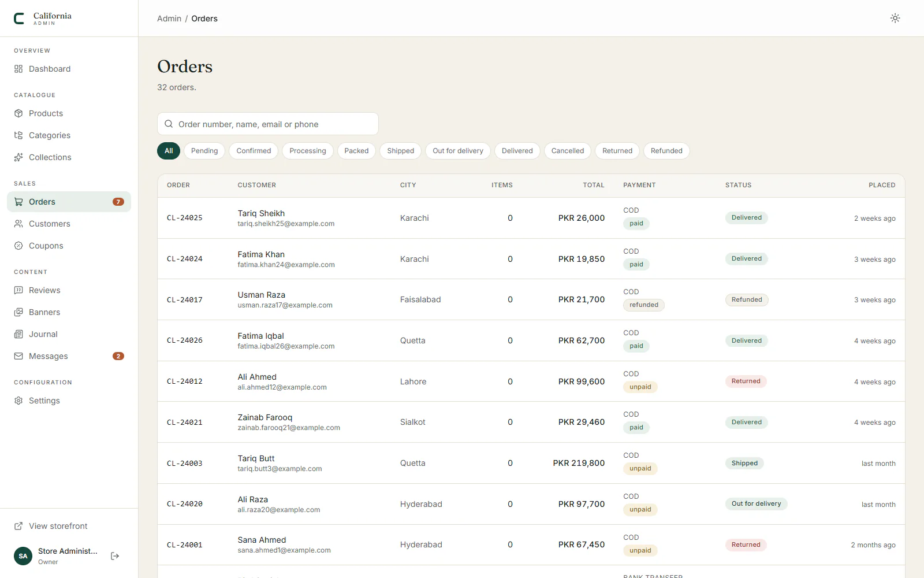This screenshot has width=924, height=578.
Task: Click the Out for delivery status badge
Action: pyautogui.click(x=757, y=504)
